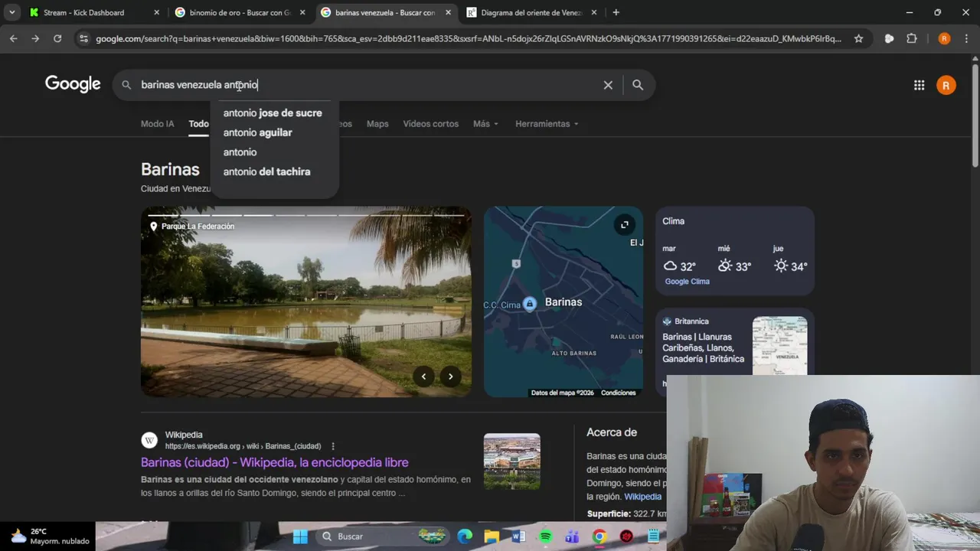Open Chrome's three-dot menu
The height and width of the screenshot is (551, 980).
pos(966,38)
